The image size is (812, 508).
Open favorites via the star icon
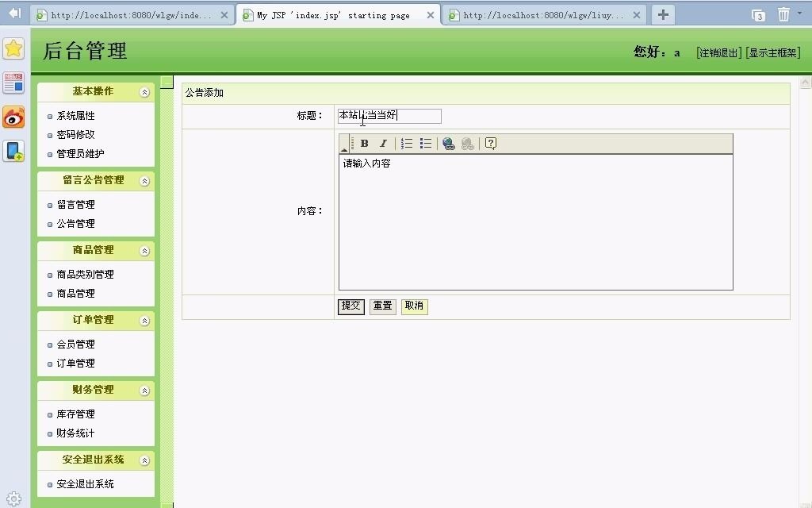[13, 48]
